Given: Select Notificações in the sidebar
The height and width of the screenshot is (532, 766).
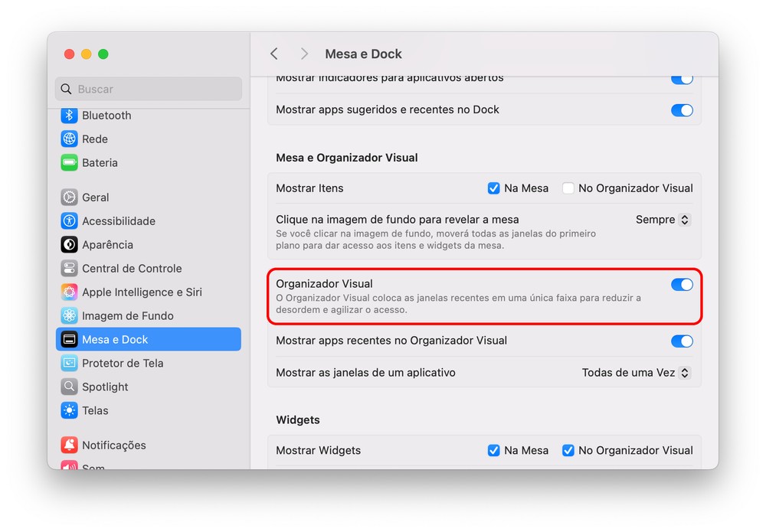Looking at the screenshot, I should (148, 446).
